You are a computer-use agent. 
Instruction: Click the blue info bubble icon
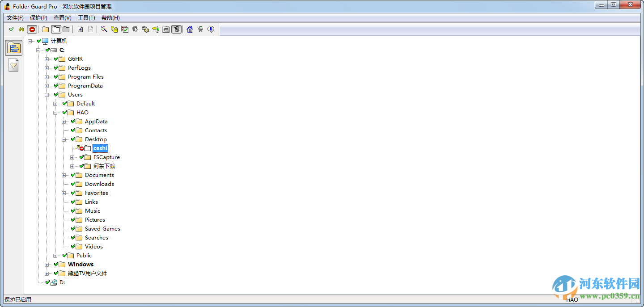coord(211,29)
